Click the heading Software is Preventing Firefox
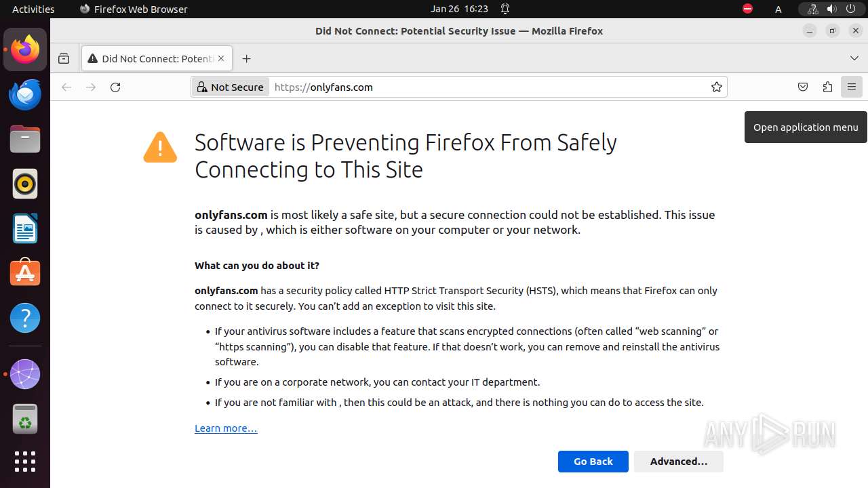The height and width of the screenshot is (488, 868). (406, 156)
